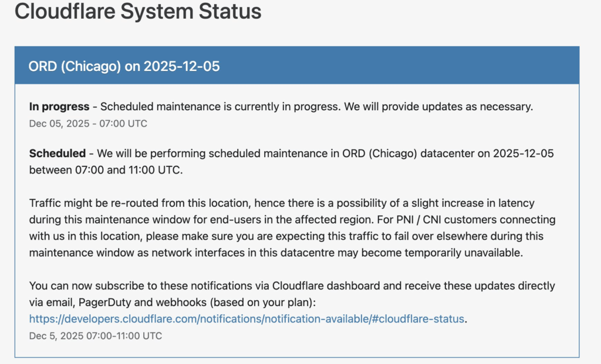
Task: Click the "Dec 05, 2025 - 07:00 UTC" timestamp
Action: click(x=88, y=124)
